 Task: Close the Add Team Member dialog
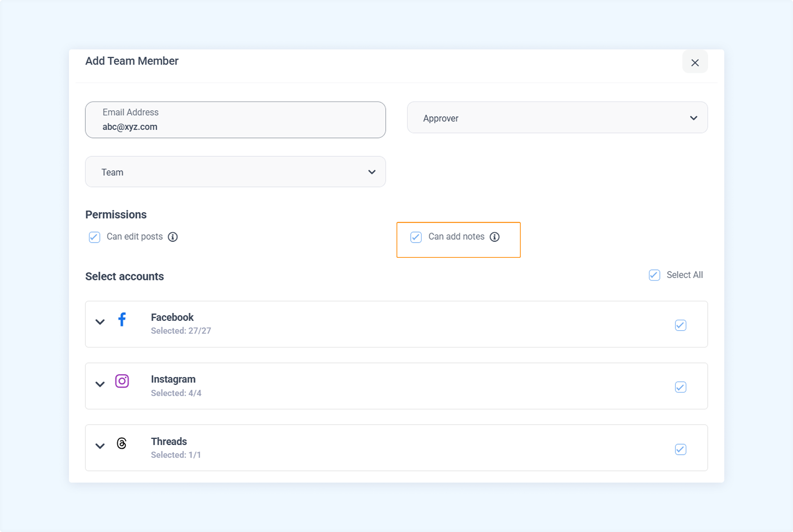tap(695, 62)
